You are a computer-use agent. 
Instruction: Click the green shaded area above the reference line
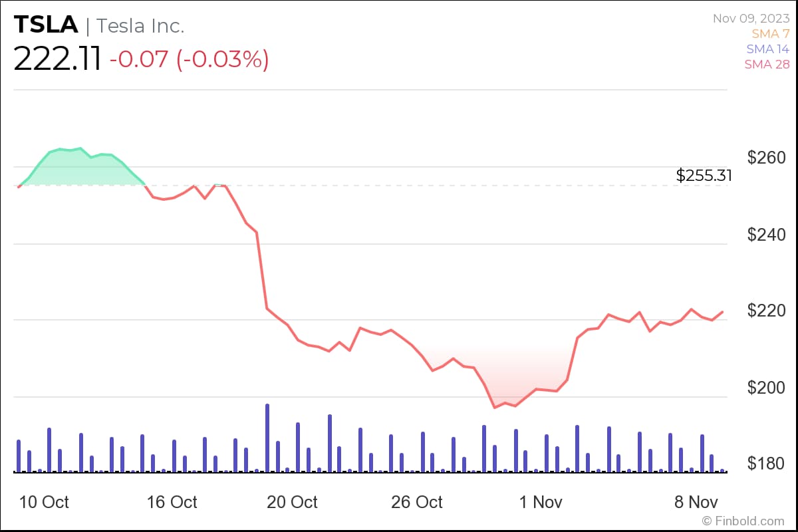[80, 170]
